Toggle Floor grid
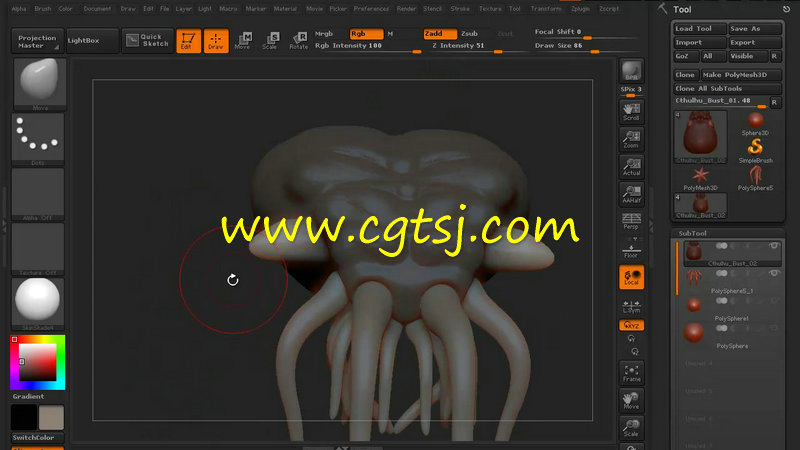This screenshot has height=450, width=800. tap(631, 250)
